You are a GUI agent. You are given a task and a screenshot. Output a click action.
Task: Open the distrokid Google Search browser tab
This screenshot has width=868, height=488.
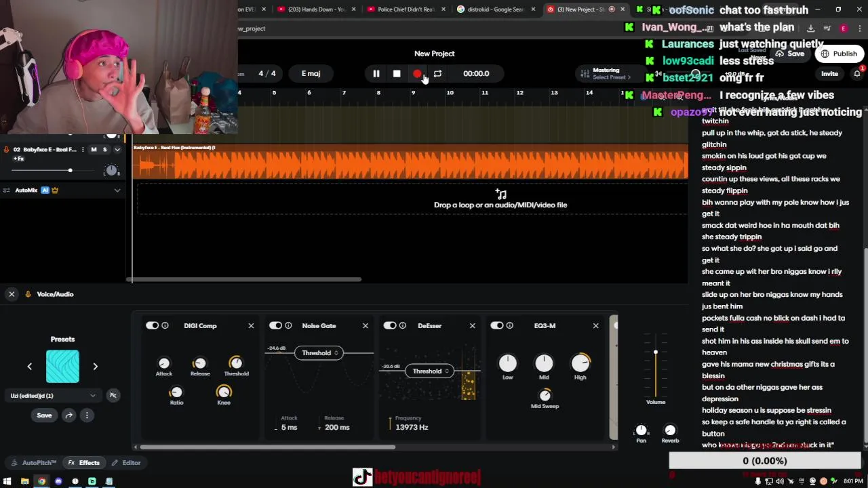496,9
